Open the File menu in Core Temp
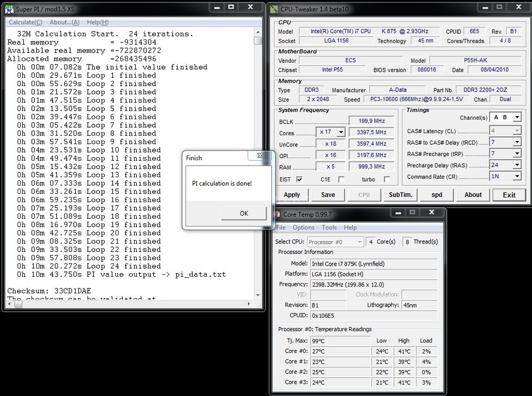Screen dimensions: 532x396 tap(280, 227)
